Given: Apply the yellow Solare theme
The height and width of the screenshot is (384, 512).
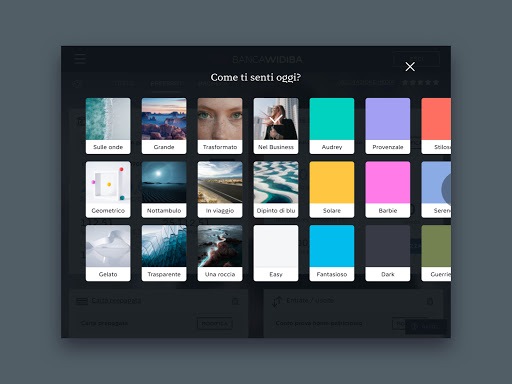Looking at the screenshot, I should coord(332,189).
